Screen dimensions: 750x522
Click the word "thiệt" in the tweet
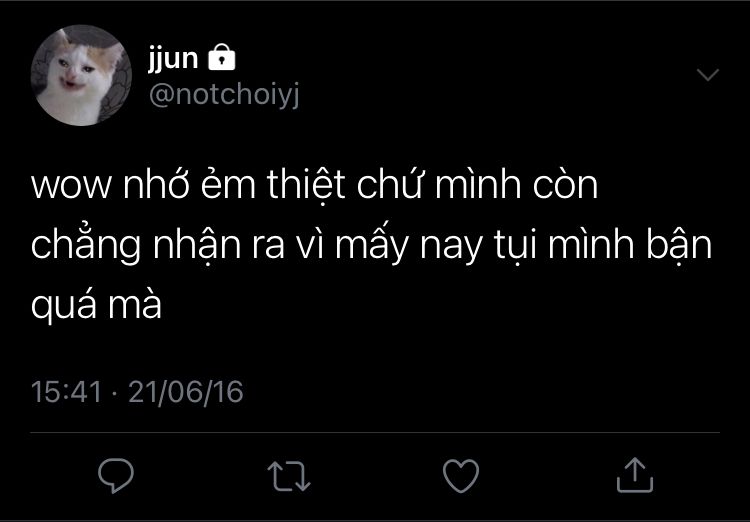(306, 184)
